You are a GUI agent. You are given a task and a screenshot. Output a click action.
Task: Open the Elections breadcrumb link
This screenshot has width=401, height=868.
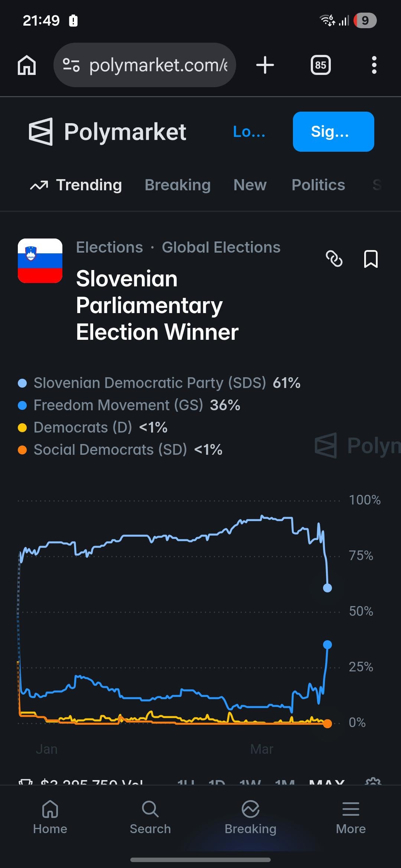point(110,247)
